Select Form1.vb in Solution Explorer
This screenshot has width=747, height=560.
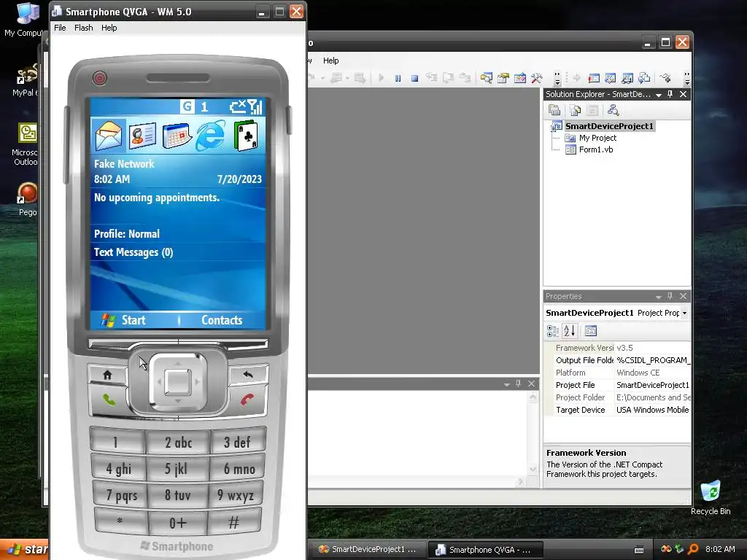tap(595, 149)
